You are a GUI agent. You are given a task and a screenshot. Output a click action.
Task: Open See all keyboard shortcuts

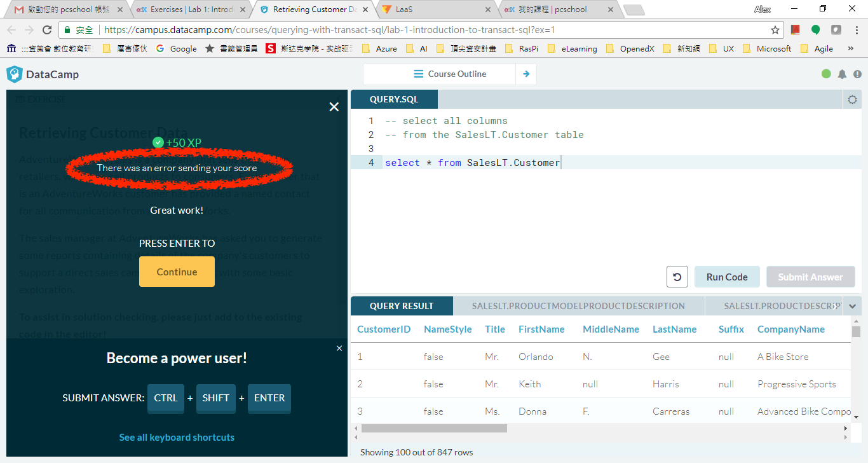coord(177,437)
